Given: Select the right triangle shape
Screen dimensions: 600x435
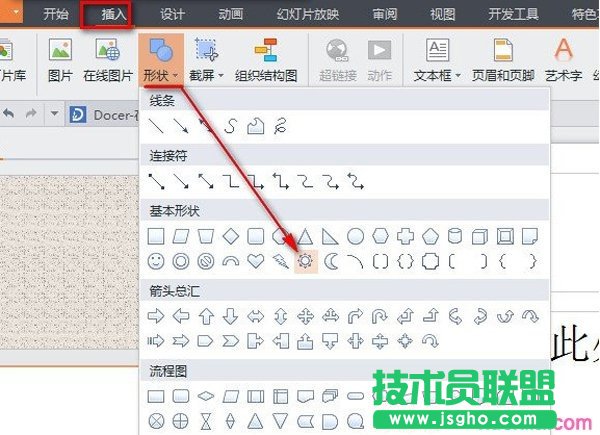Looking at the screenshot, I should [330, 236].
